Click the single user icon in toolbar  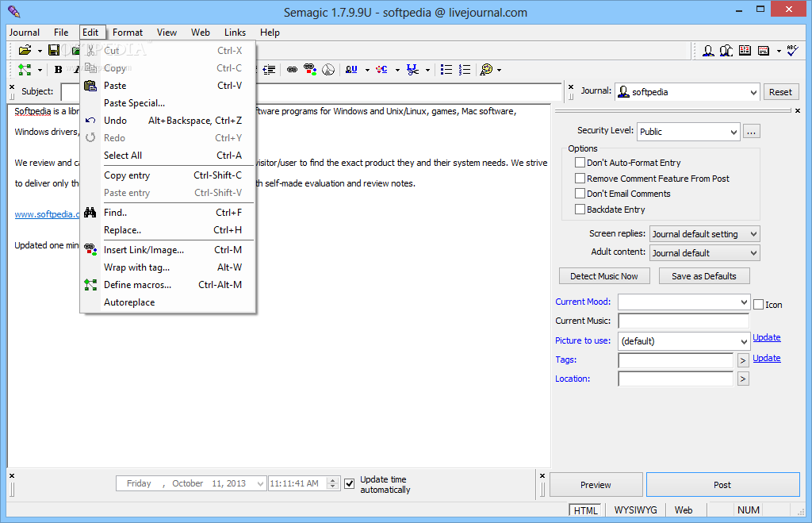tap(708, 50)
